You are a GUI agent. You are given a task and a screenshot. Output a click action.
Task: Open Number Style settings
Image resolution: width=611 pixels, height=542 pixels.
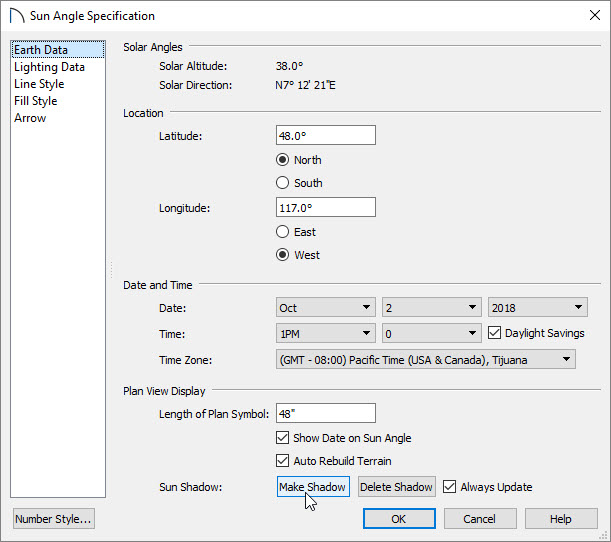tap(53, 519)
